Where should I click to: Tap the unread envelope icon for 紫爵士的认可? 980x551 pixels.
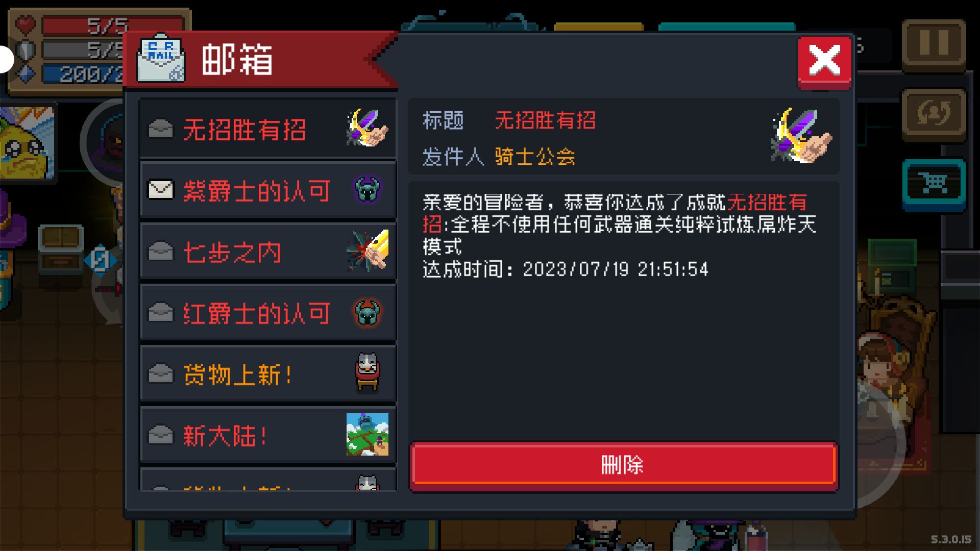[160, 190]
